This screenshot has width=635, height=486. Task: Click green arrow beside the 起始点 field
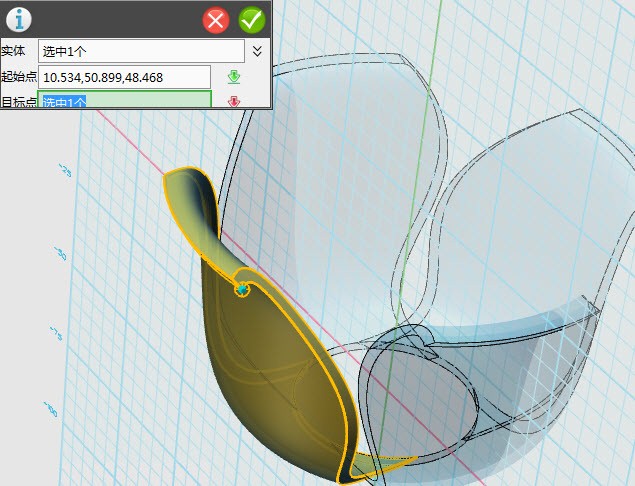[234, 77]
